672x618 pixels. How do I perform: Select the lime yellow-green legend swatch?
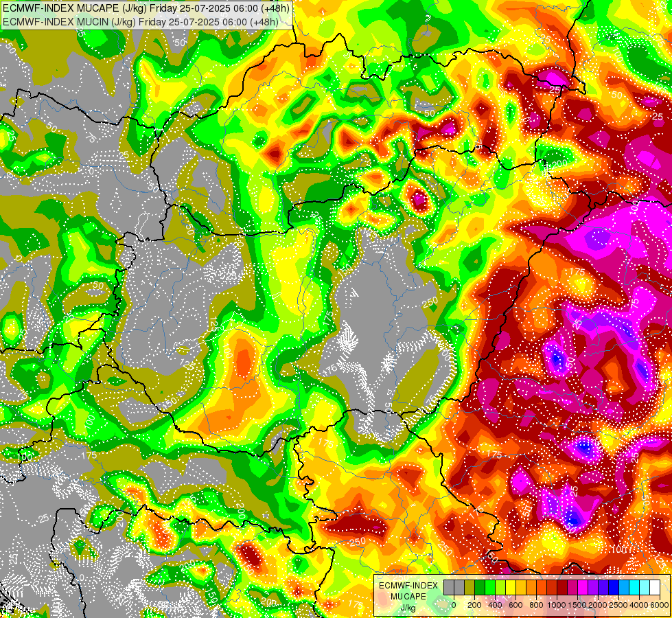point(500,587)
